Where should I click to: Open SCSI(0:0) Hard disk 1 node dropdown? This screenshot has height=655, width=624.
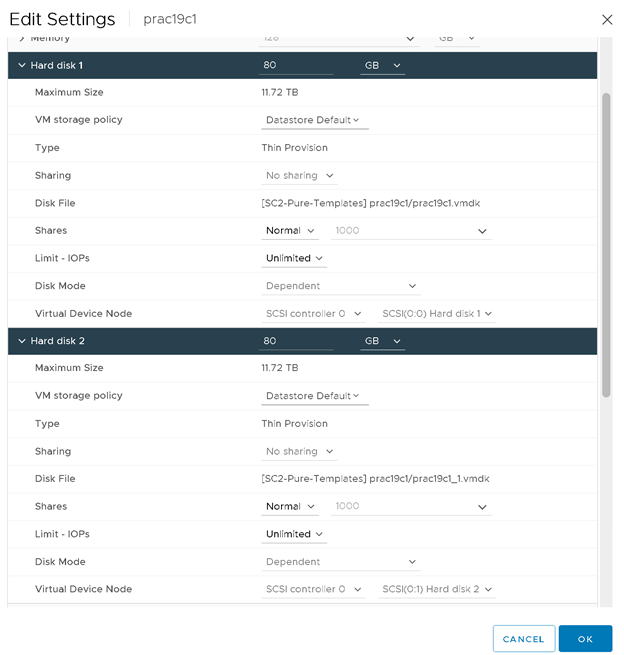click(438, 314)
